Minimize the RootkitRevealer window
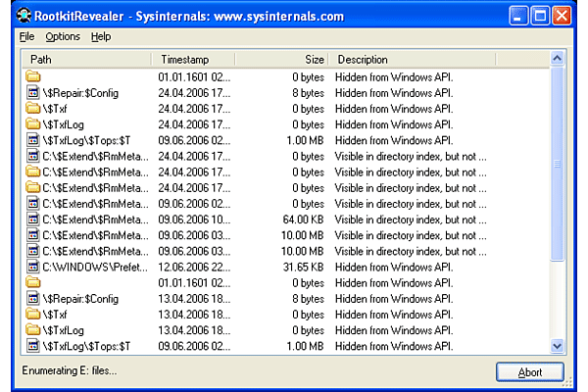This screenshot has height=392, width=588. coord(518,16)
